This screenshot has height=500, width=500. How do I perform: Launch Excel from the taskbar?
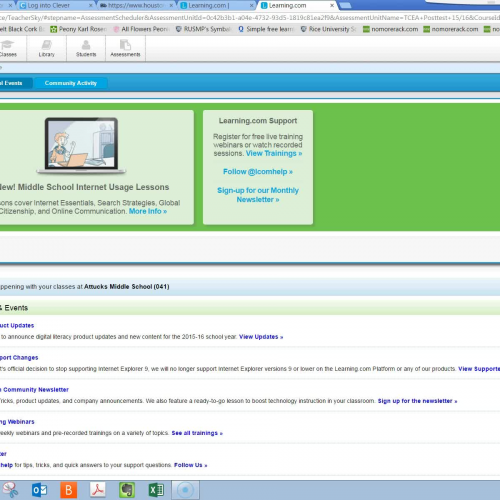click(x=156, y=490)
